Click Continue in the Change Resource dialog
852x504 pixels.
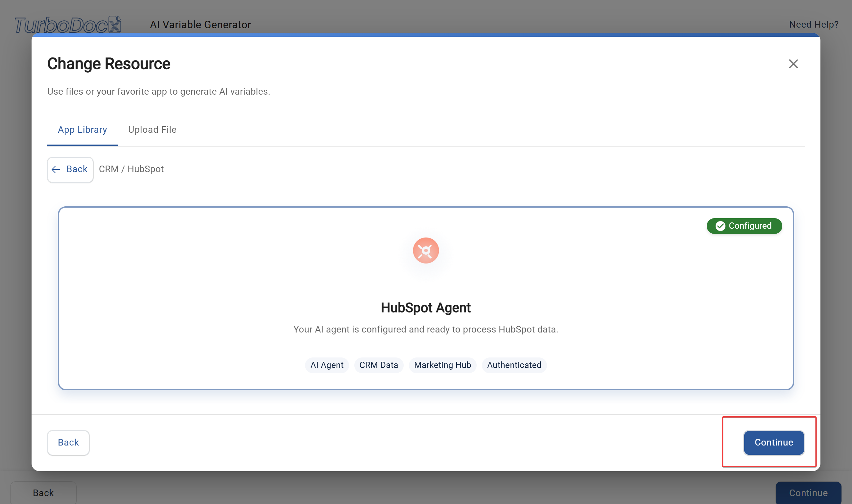773,443
